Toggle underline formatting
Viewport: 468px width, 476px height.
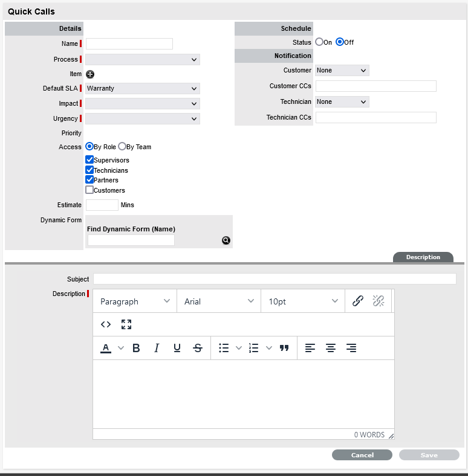pyautogui.click(x=177, y=348)
